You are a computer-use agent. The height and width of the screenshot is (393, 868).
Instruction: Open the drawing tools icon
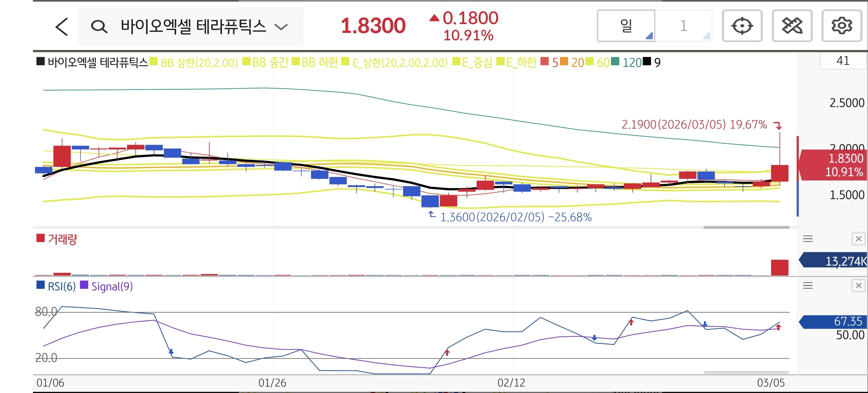tap(792, 26)
